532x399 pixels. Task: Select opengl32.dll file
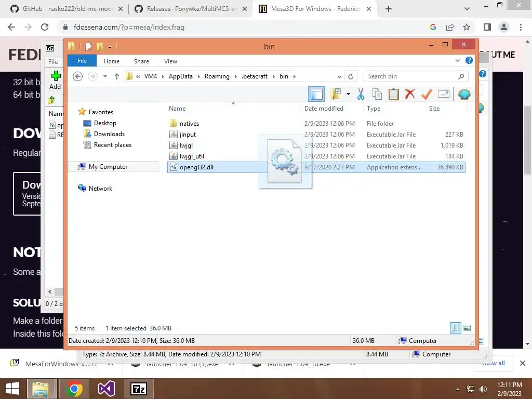click(x=316, y=167)
